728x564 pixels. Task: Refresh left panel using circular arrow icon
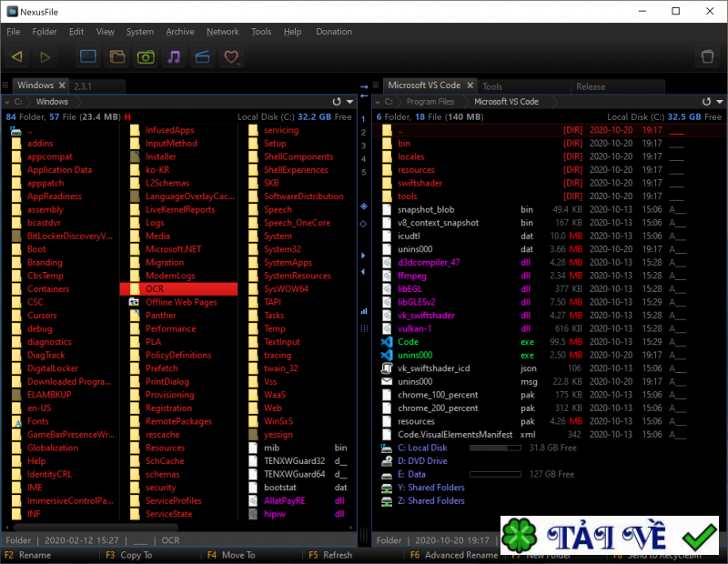[x=336, y=101]
